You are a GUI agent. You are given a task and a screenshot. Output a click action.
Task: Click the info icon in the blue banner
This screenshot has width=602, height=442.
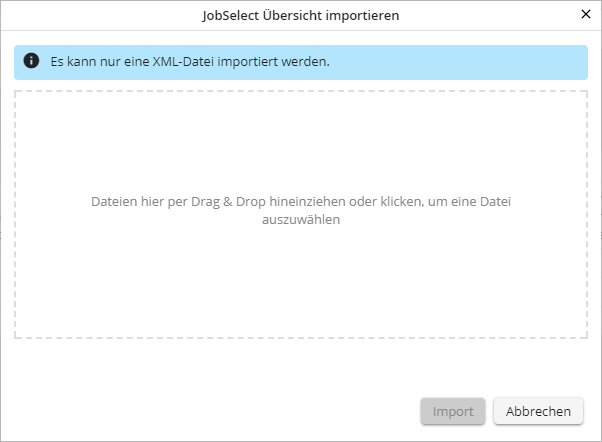click(x=31, y=61)
